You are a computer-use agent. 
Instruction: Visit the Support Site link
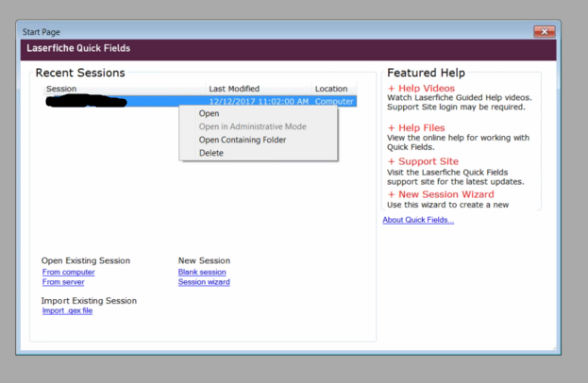(x=428, y=161)
